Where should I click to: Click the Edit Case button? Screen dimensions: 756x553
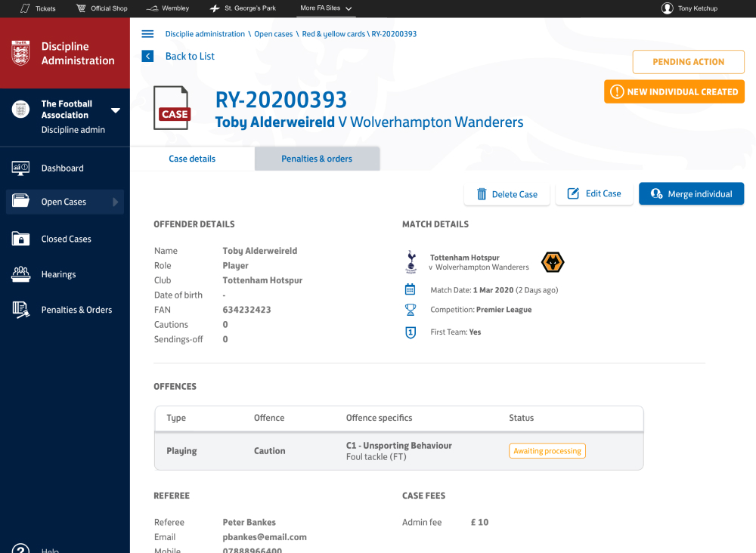594,193
